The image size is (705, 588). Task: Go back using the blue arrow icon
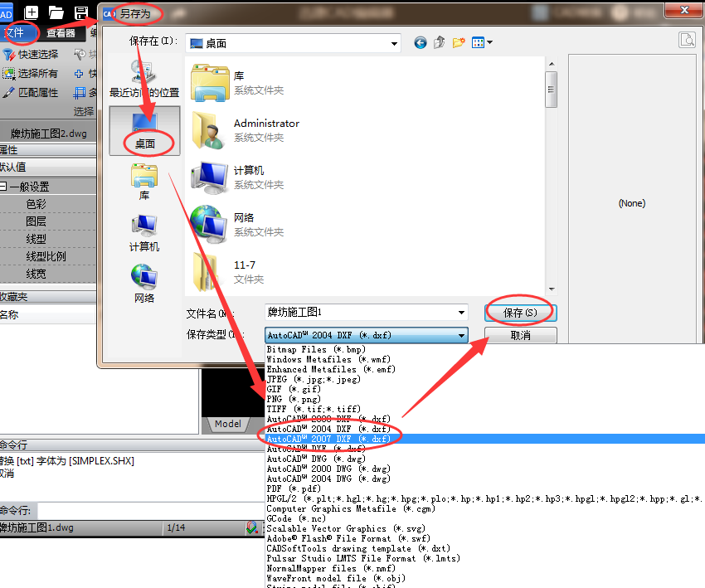(x=421, y=42)
